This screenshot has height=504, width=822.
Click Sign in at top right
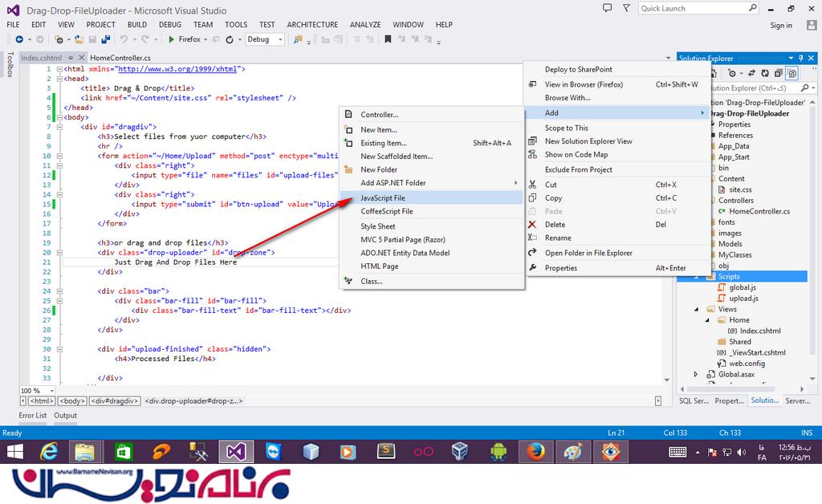click(x=780, y=25)
